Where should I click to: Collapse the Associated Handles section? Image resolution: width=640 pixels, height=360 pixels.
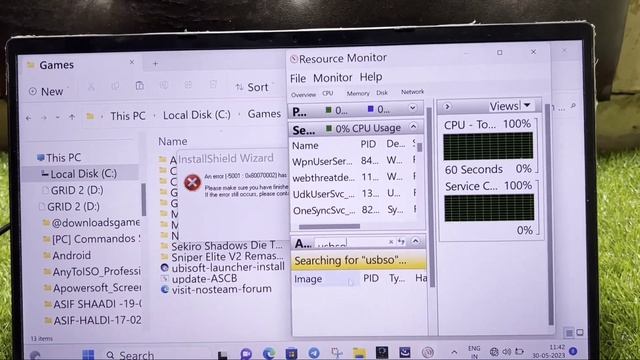(x=416, y=241)
